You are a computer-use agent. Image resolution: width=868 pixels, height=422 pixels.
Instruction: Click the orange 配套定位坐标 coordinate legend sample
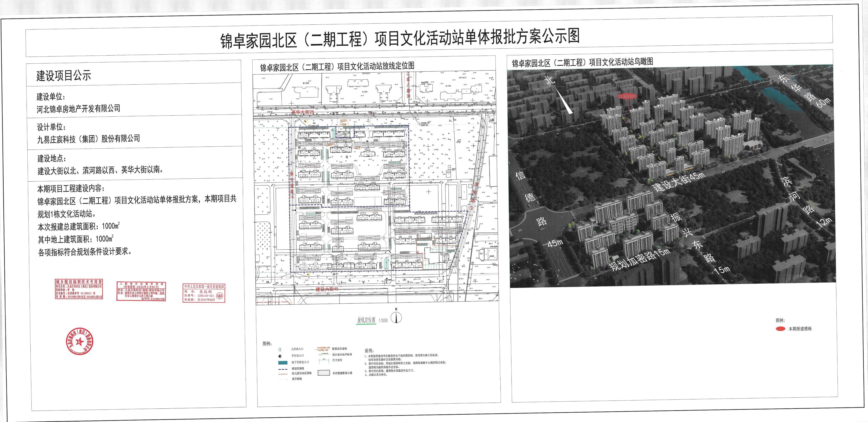click(322, 349)
